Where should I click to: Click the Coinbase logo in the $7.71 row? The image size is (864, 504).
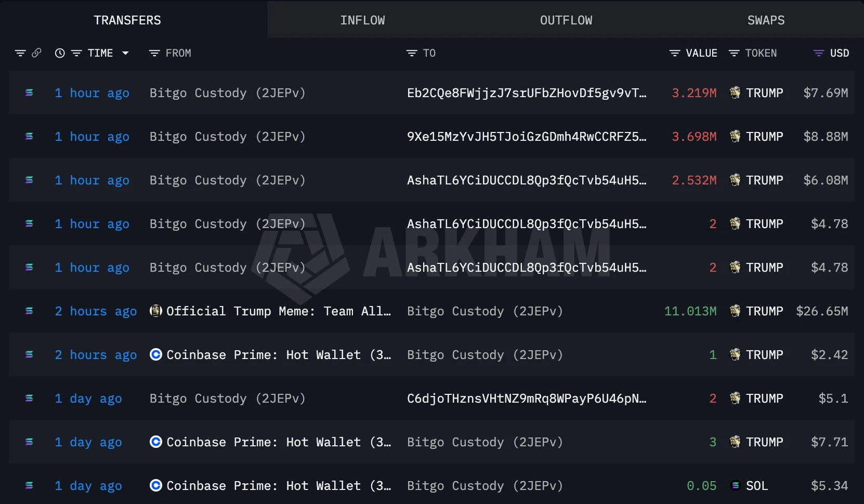point(155,442)
